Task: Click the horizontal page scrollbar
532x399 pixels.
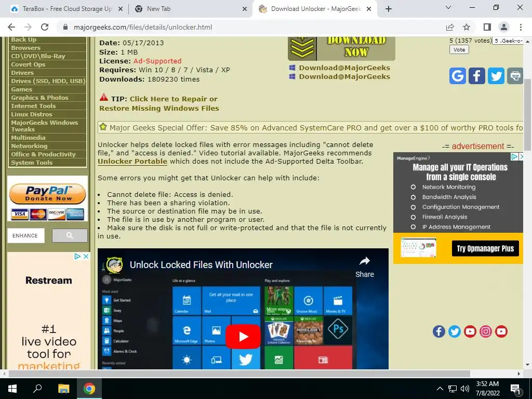Action: click(239, 374)
